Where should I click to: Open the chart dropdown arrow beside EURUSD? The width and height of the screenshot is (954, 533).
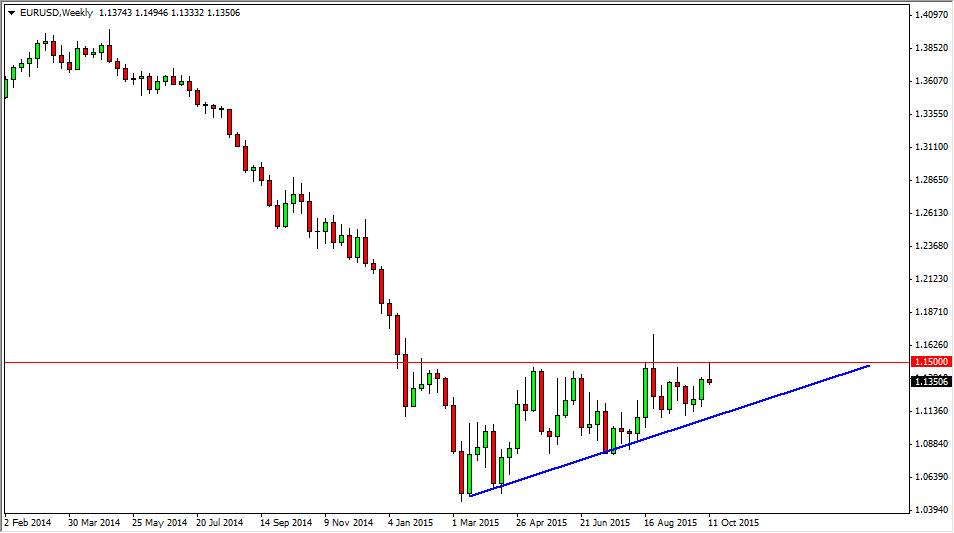coord(11,13)
